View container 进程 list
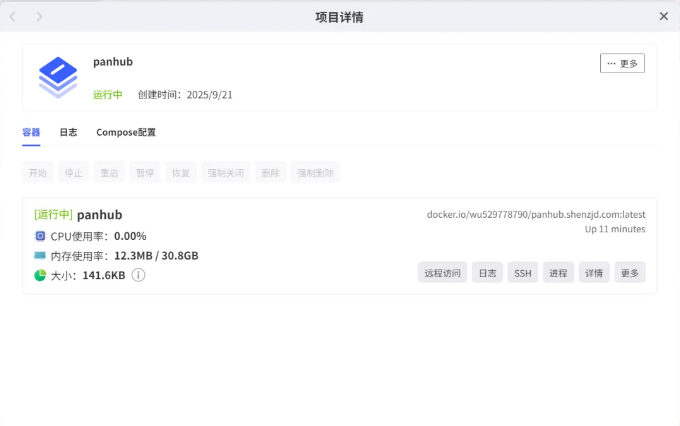 pos(559,272)
